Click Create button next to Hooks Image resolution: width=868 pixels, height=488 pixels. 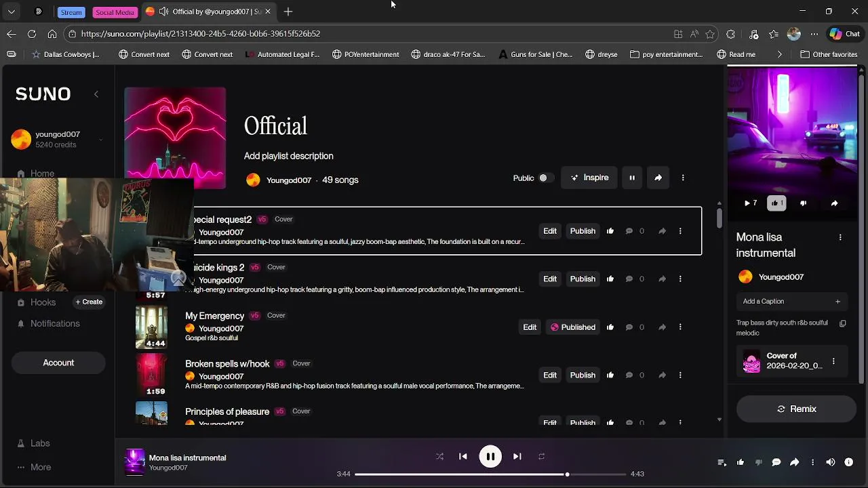coord(89,302)
